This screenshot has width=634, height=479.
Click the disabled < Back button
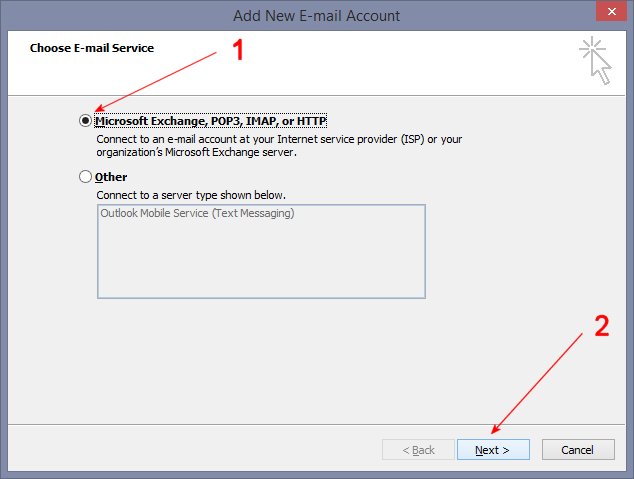[x=418, y=449]
